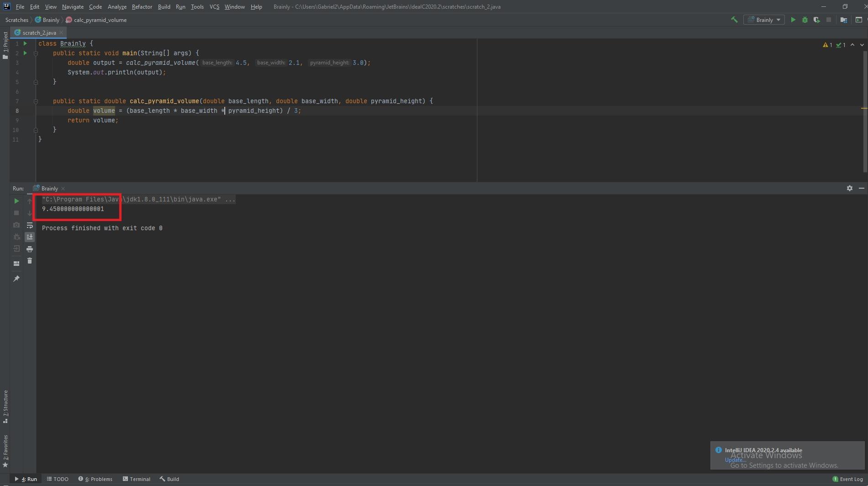
Task: Pin the Run tab with the pin icon
Action: coord(16,279)
